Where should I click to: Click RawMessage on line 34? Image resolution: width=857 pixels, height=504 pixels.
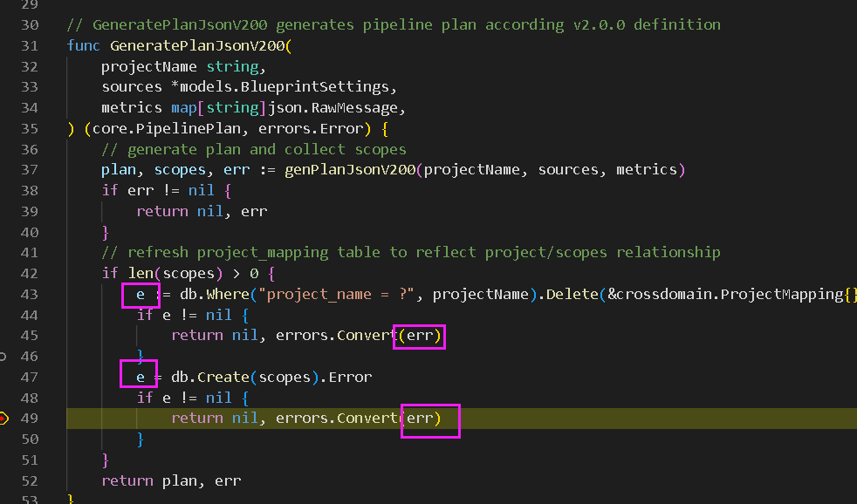pos(354,107)
